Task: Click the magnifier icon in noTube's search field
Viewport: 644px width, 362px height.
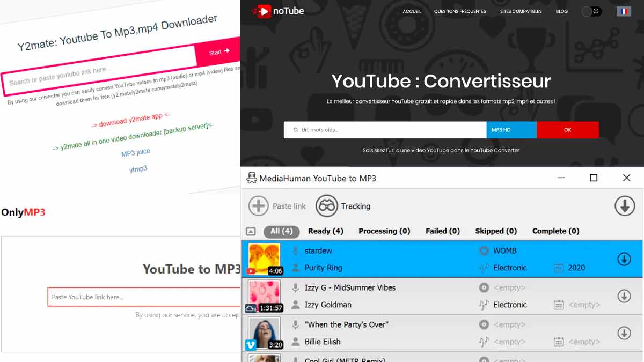Action: (295, 129)
